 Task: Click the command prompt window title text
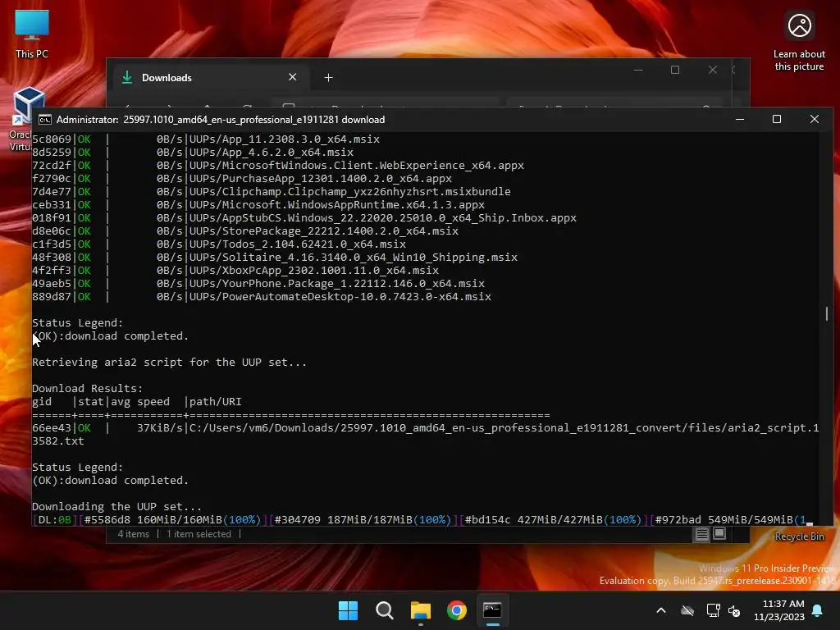tap(221, 120)
